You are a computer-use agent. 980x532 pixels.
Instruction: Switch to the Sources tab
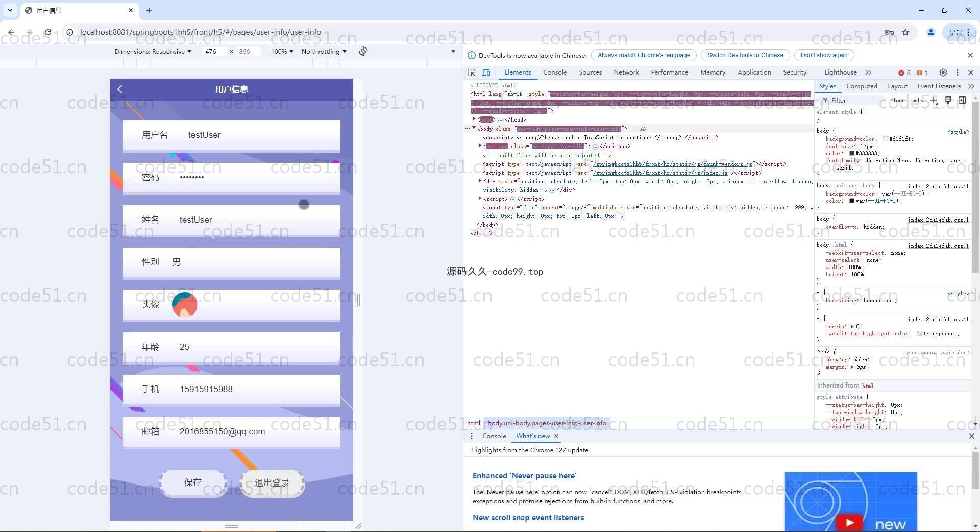coord(590,72)
